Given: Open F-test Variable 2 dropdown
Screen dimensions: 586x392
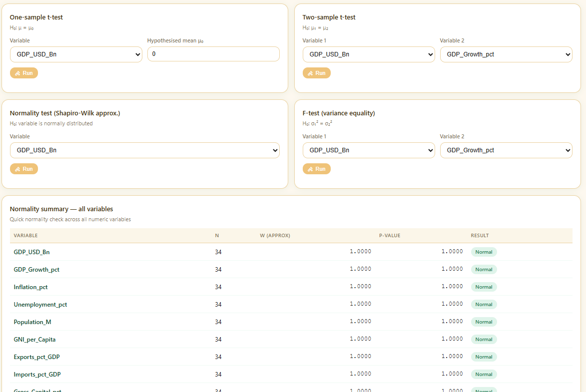Looking at the screenshot, I should (506, 150).
